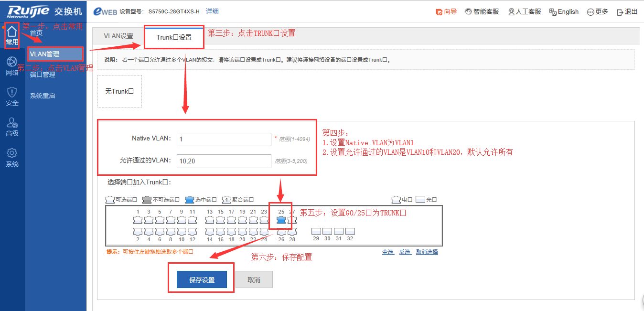Open 智能客服 smart customer service
644x311 pixels.
click(482, 11)
